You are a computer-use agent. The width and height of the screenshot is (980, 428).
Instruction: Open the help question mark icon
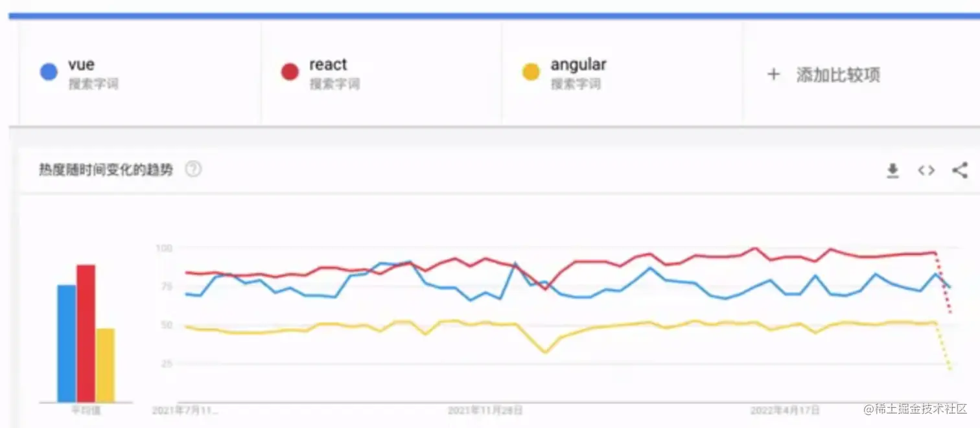(x=193, y=170)
